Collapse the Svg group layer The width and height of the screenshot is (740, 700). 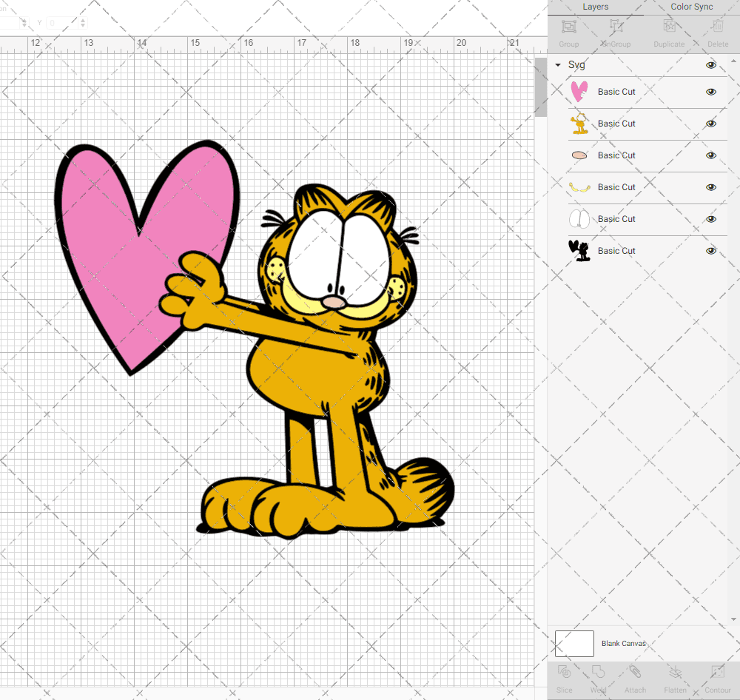[558, 65]
